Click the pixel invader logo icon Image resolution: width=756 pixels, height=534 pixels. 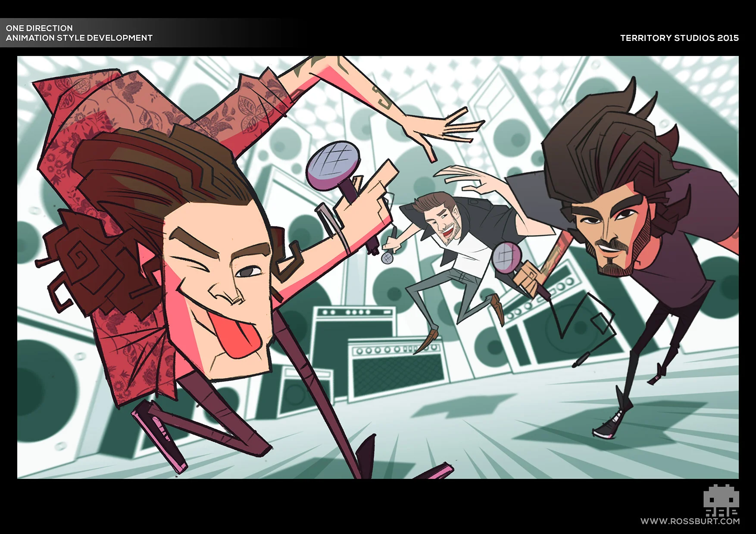(x=722, y=500)
